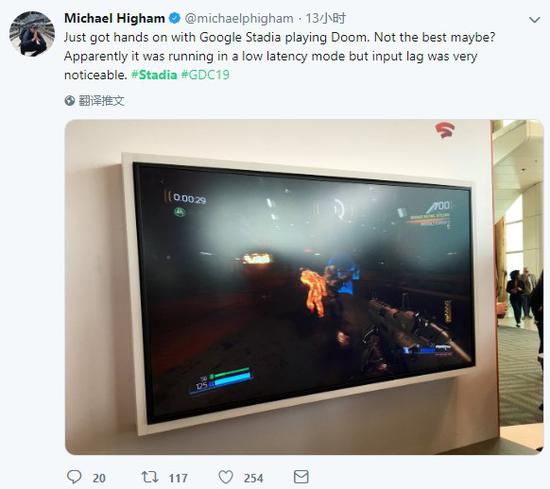Open Michael Higham display name
This screenshot has width=550, height=489.
[x=114, y=18]
